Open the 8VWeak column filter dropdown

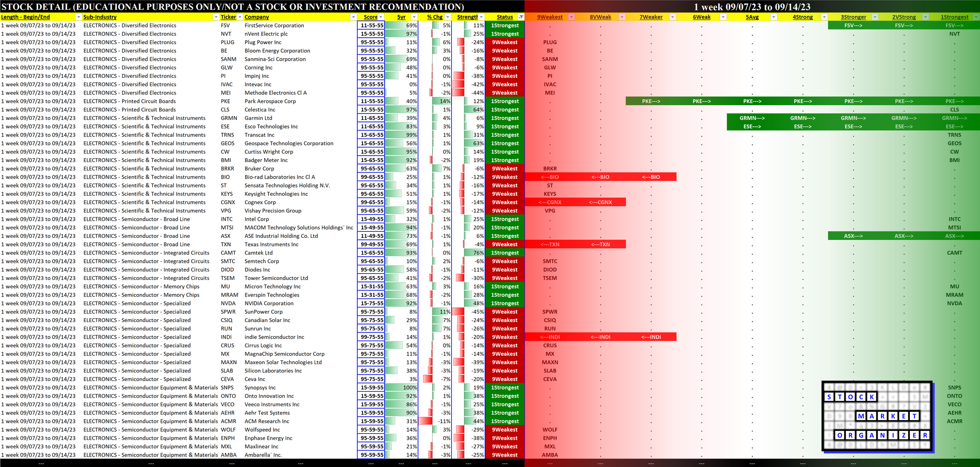[x=622, y=17]
